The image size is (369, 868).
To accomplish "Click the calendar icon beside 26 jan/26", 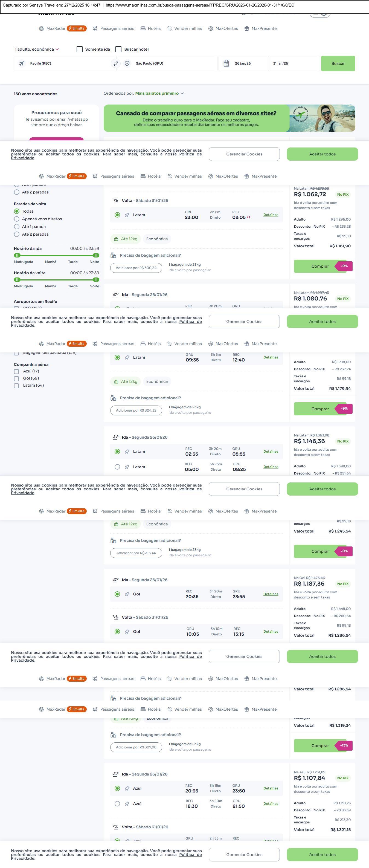I will click(x=226, y=63).
